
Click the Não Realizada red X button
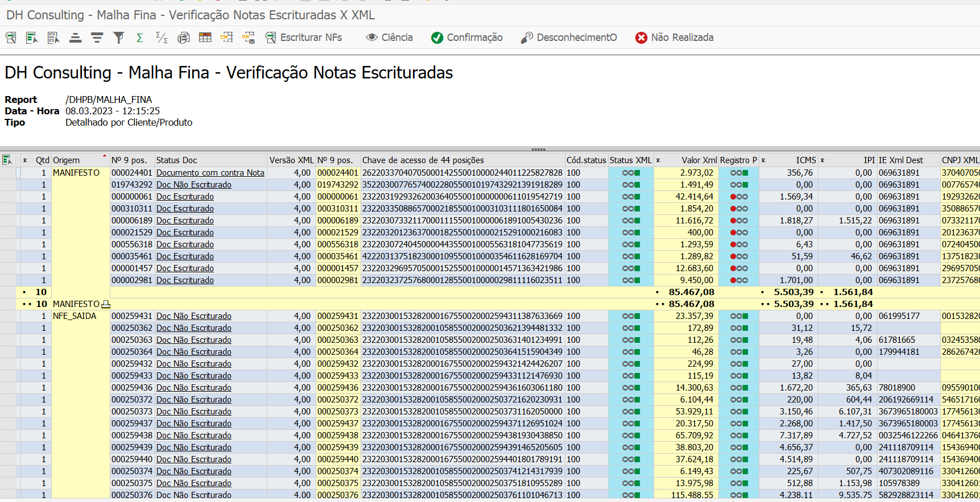(x=675, y=38)
